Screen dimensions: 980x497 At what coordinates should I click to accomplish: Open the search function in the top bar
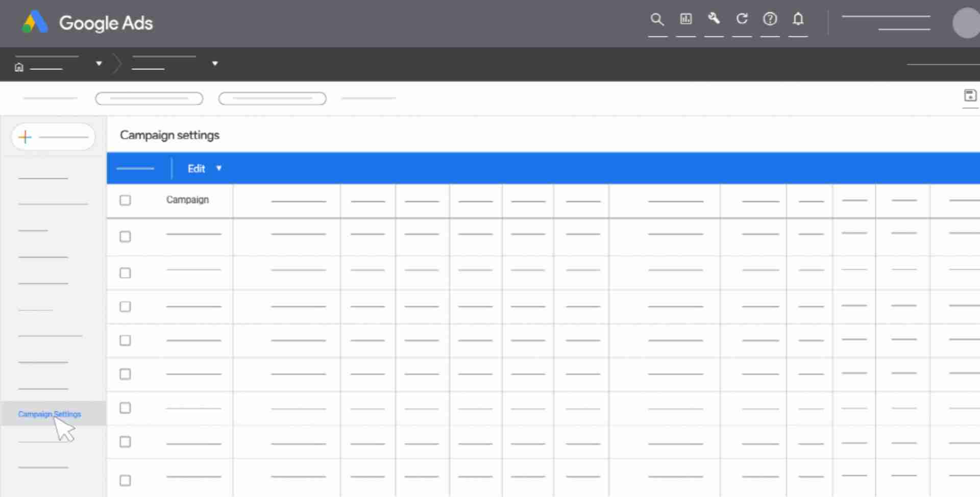[657, 19]
